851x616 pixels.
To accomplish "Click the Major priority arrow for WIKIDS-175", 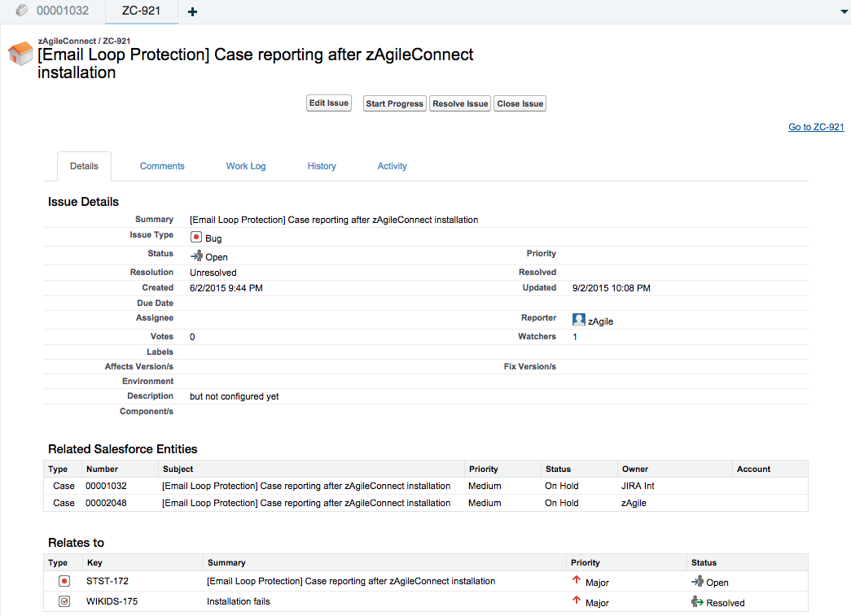I will pos(578,602).
